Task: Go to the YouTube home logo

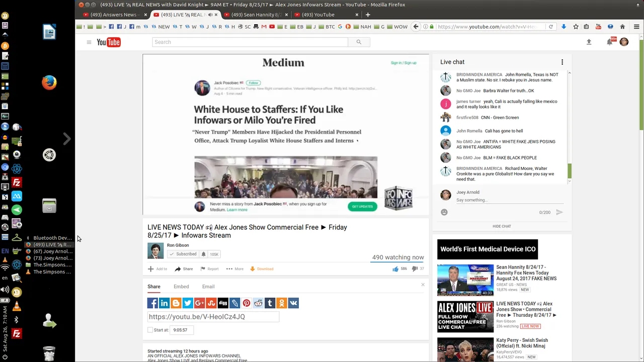Action: 109,42
